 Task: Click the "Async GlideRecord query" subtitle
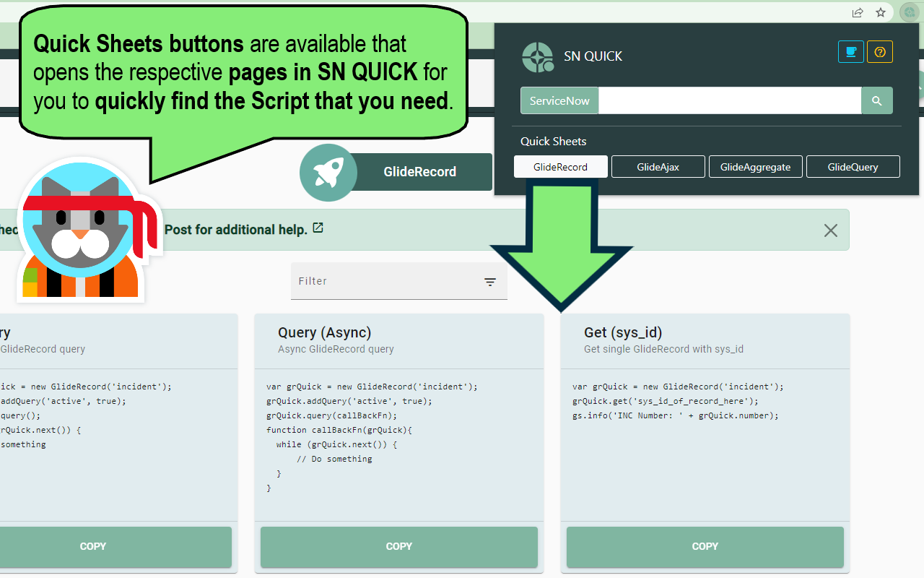pyautogui.click(x=336, y=349)
